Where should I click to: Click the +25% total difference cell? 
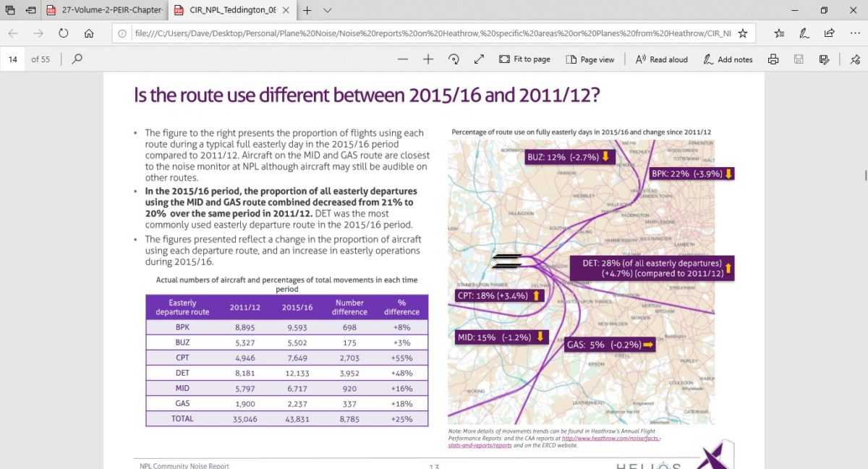click(401, 418)
